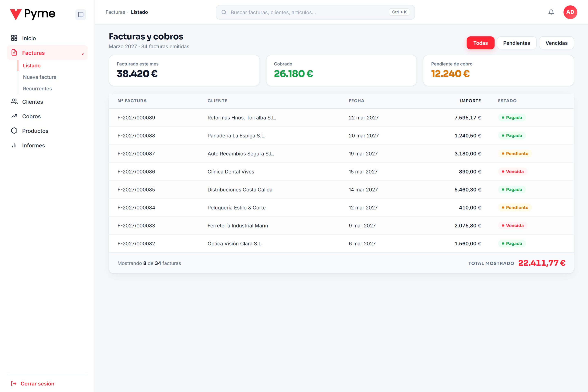588x392 pixels.
Task: Collapse the Facturas menu chevron
Action: click(82, 54)
